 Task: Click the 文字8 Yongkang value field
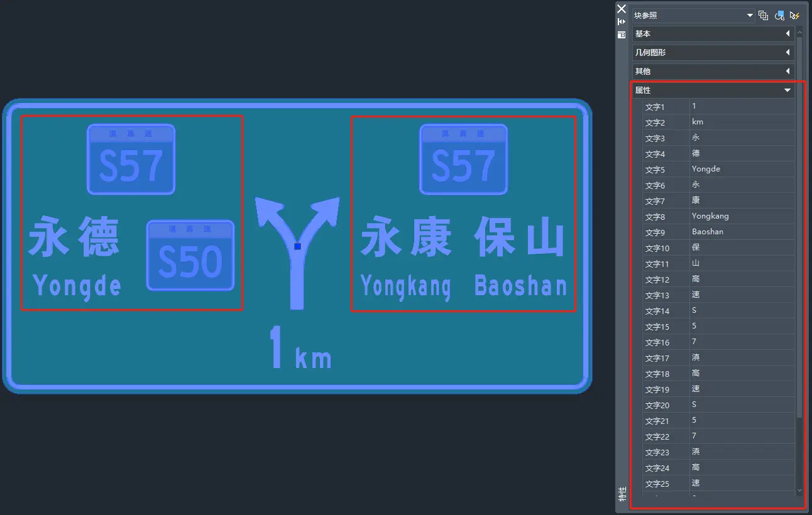[742, 216]
